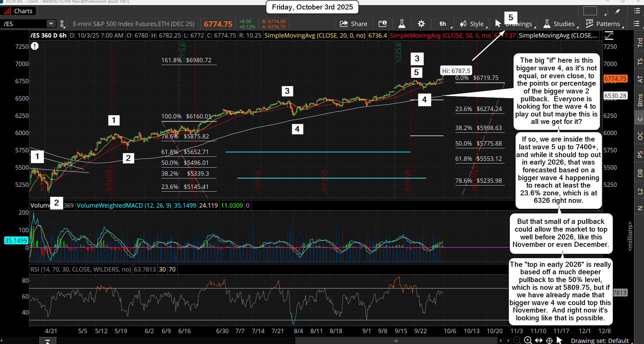Click the horizontal scrollbar thumb at bottom
Image resolution: width=644 pixels, height=344 pixels.
tap(396, 341)
